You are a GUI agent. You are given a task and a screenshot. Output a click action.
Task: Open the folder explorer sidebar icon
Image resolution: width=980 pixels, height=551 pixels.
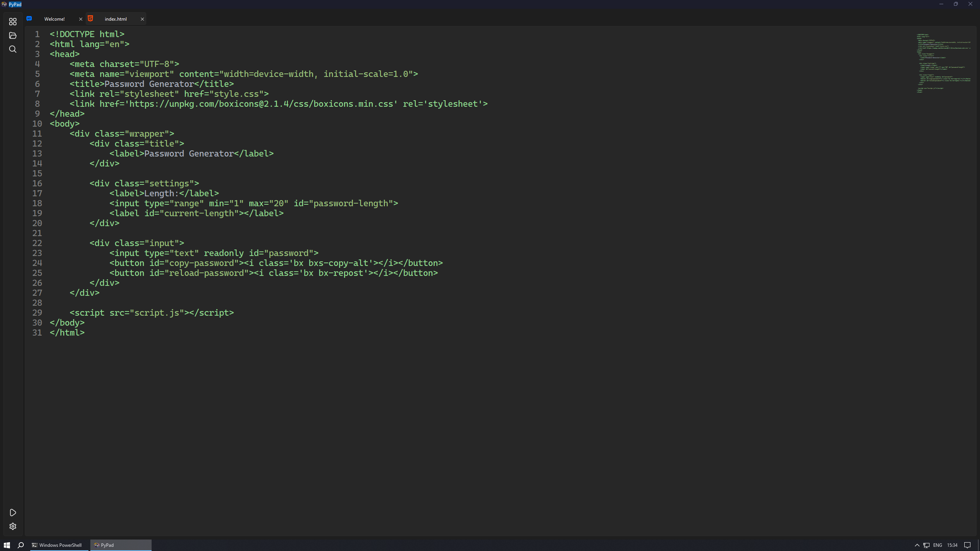(x=13, y=35)
